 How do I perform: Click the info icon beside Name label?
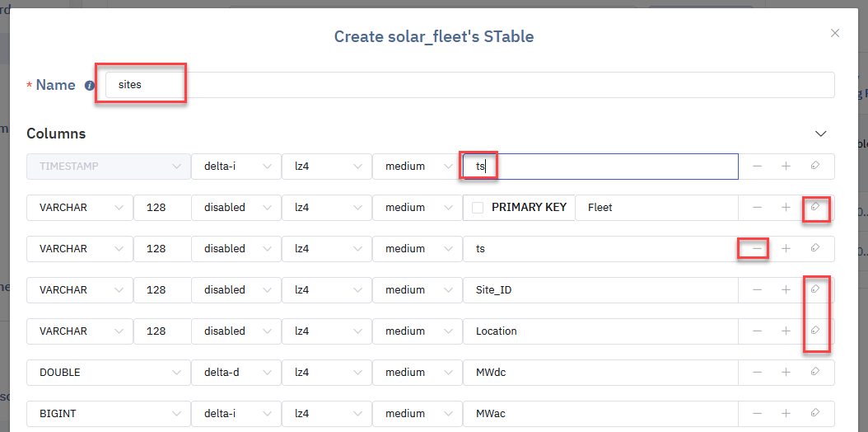coord(90,85)
